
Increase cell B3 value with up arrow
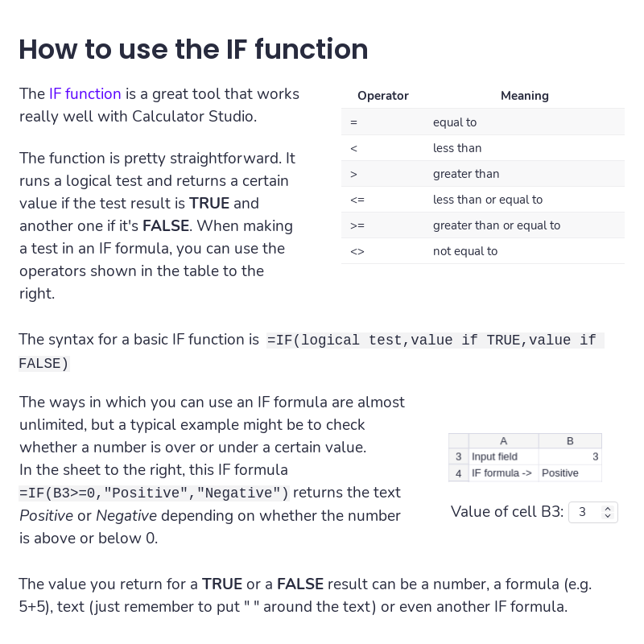(608, 509)
